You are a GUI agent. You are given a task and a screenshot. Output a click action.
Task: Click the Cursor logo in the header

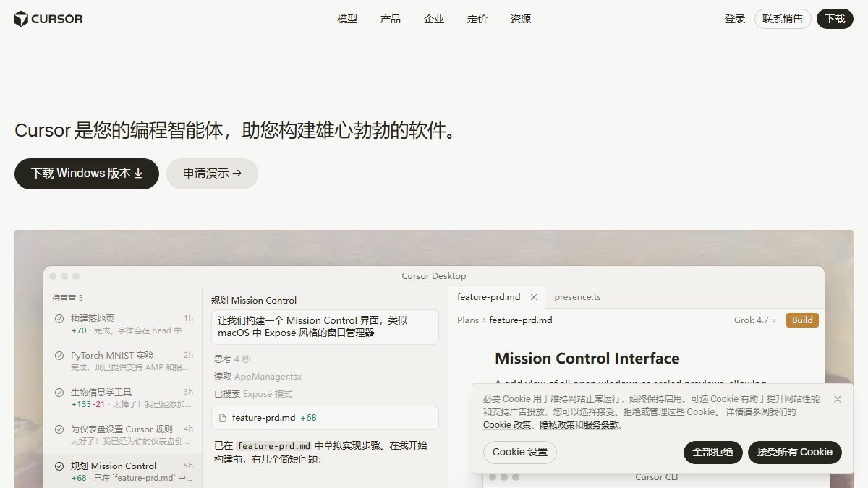coord(48,19)
